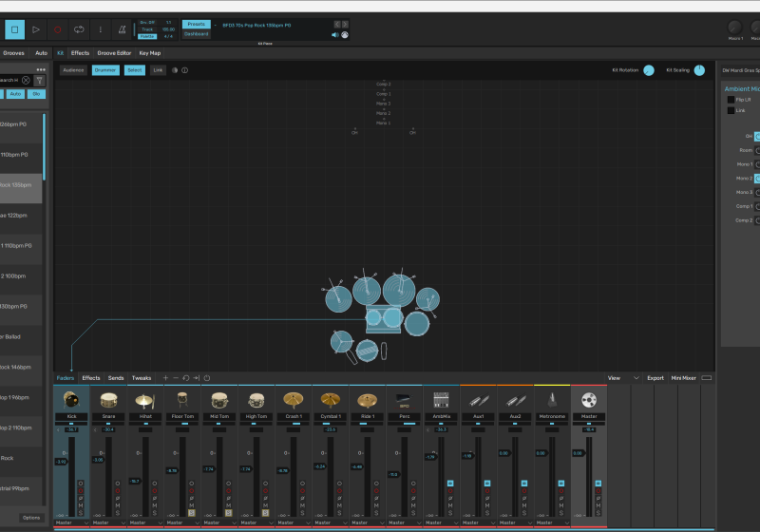Adjust the Kit Rotation knob
Image resolution: width=760 pixels, height=532 pixels.
coord(649,70)
